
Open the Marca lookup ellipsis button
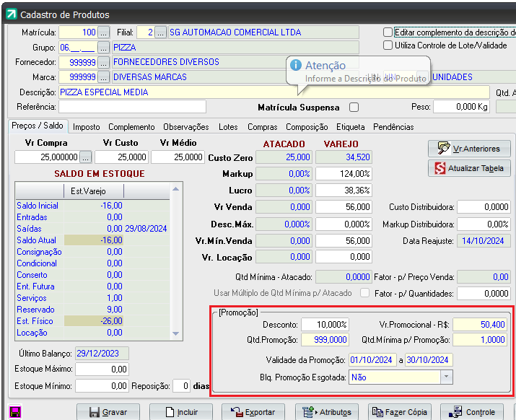pos(104,77)
